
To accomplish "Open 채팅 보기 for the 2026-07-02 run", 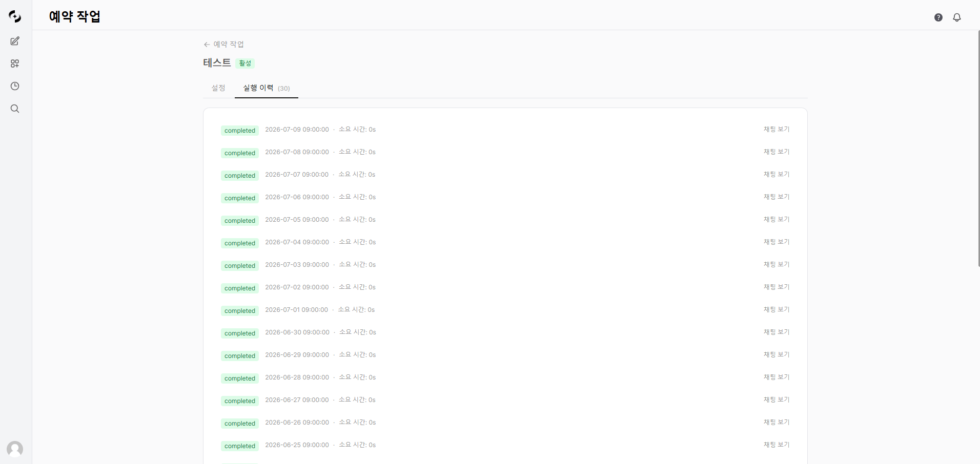I will point(777,287).
